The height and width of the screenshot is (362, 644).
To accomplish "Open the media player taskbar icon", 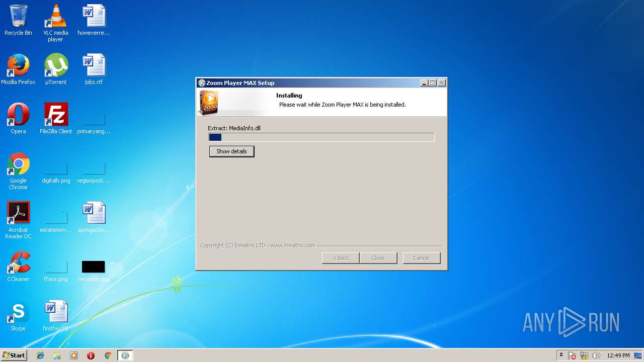I will 74,355.
